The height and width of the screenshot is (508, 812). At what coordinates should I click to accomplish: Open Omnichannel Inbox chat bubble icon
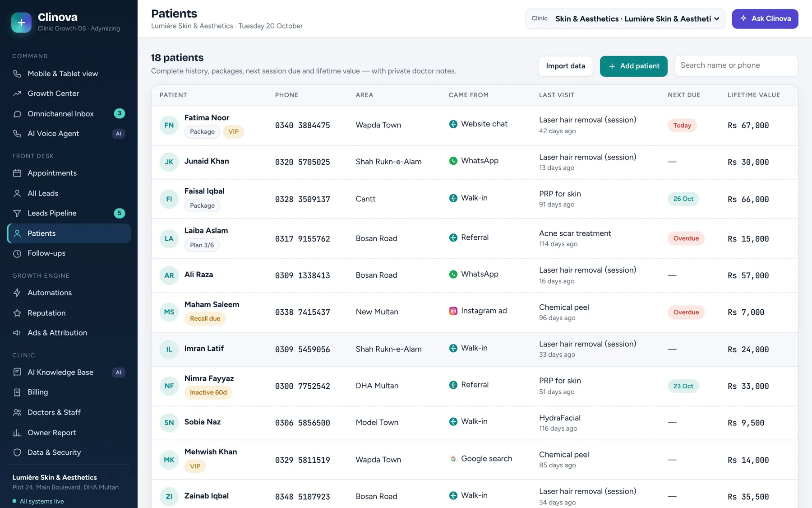[17, 114]
